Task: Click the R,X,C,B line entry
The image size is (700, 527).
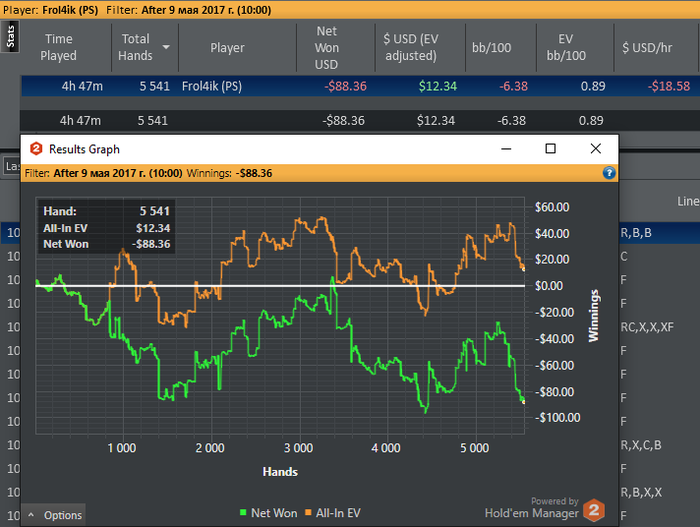Action: coord(641,445)
